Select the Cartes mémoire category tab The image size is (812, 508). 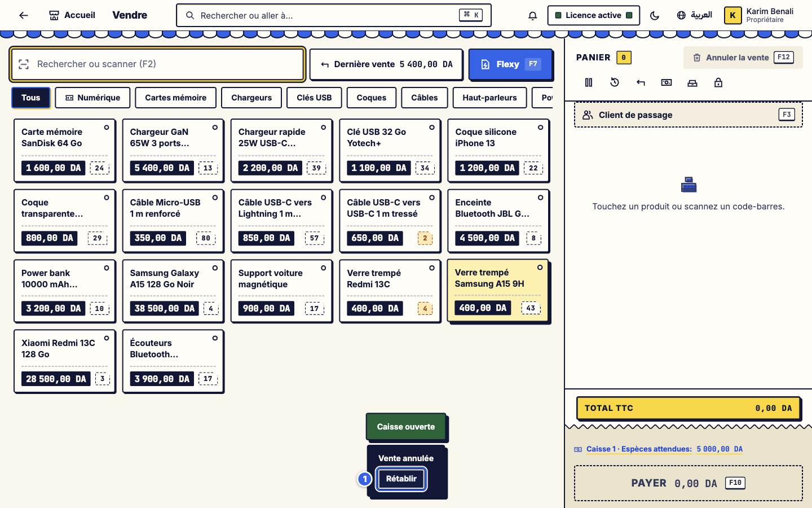(x=176, y=98)
